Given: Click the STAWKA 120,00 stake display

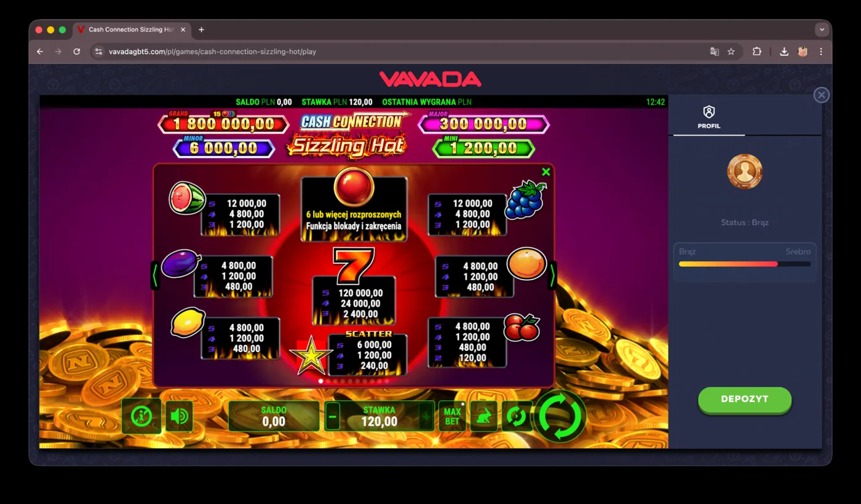Looking at the screenshot, I should coord(379,416).
